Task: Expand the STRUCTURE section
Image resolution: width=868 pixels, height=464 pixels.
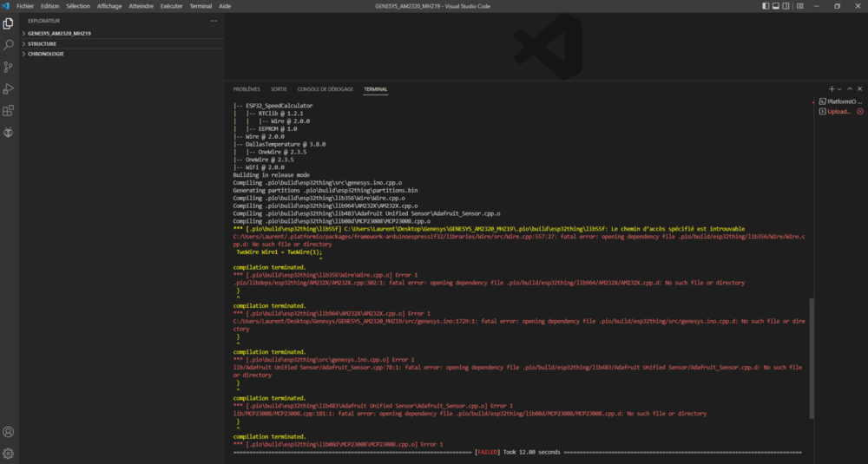Action: pyautogui.click(x=122, y=43)
